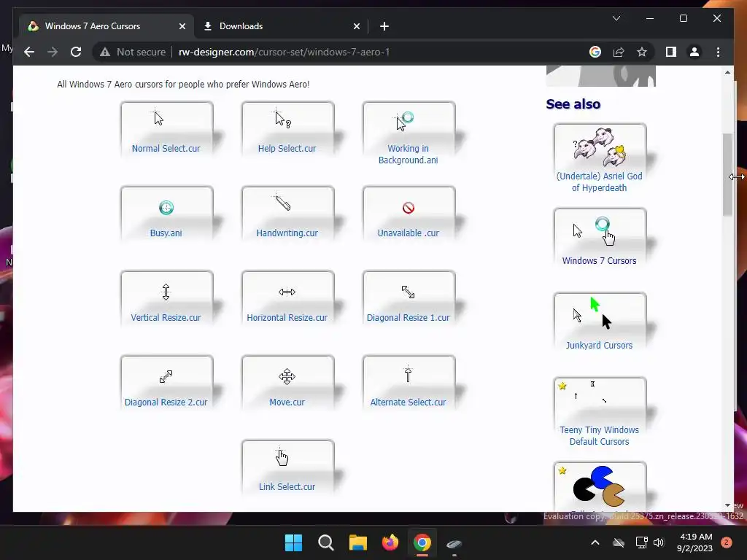Click the Busy.ani spinning ring icon

click(166, 208)
